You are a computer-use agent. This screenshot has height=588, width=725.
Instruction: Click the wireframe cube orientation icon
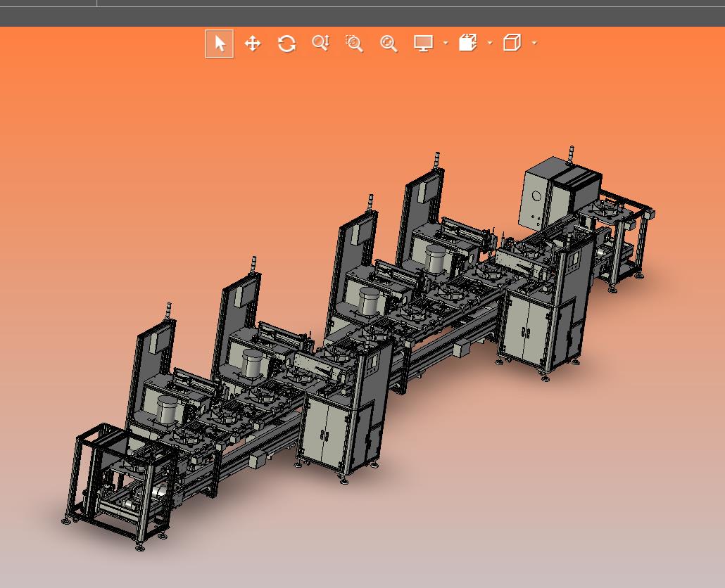click(x=512, y=42)
